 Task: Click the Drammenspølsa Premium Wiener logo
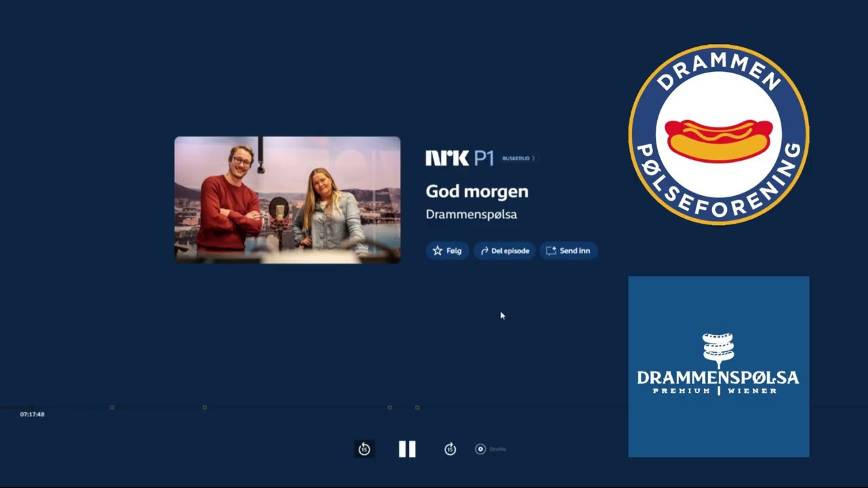coord(719,367)
